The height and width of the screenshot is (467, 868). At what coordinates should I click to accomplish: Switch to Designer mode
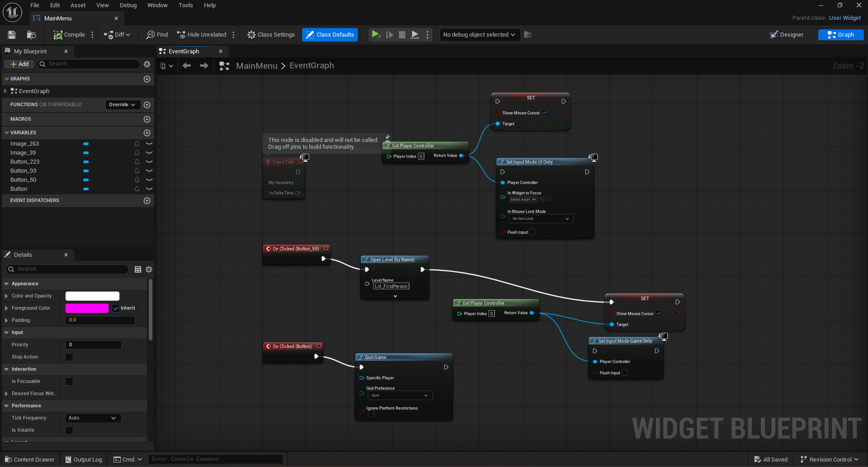pos(787,34)
